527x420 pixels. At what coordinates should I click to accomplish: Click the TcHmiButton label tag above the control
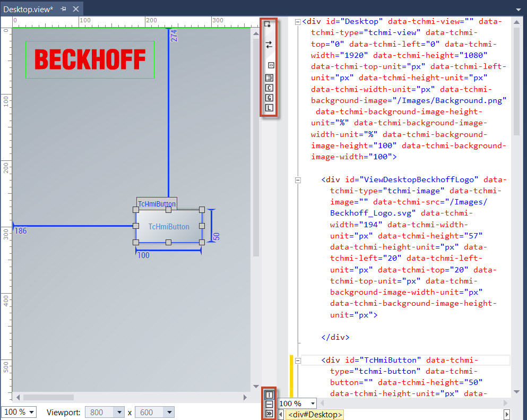(157, 204)
